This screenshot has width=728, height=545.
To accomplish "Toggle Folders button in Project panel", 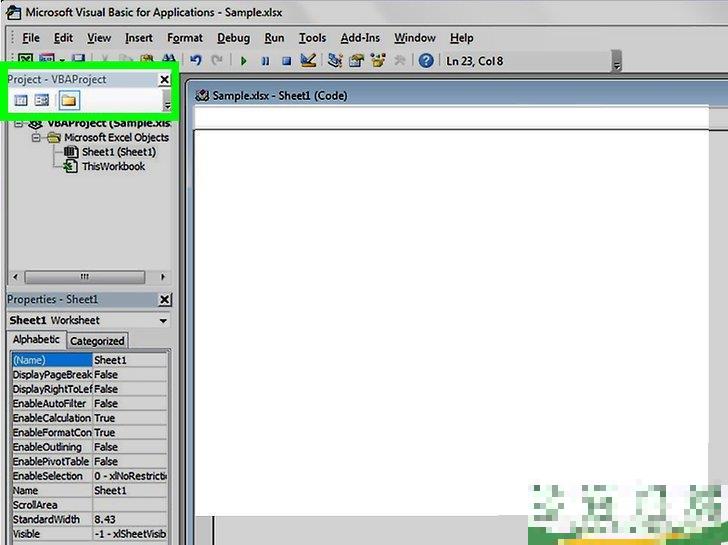I will click(68, 100).
